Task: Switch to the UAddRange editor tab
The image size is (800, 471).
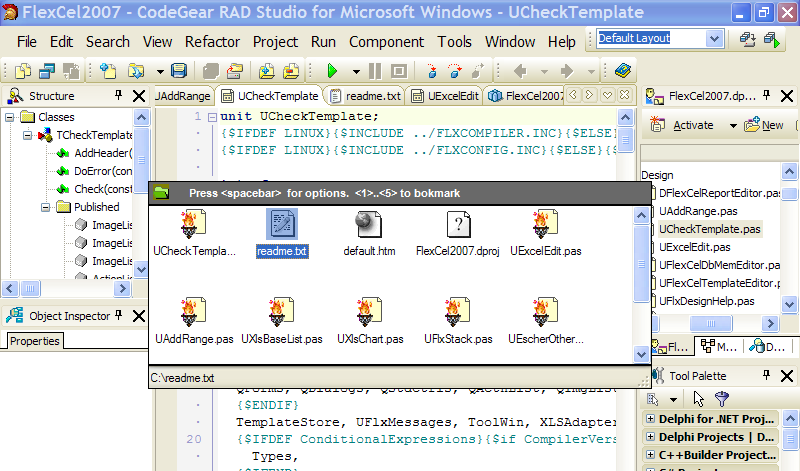Action: [182, 96]
